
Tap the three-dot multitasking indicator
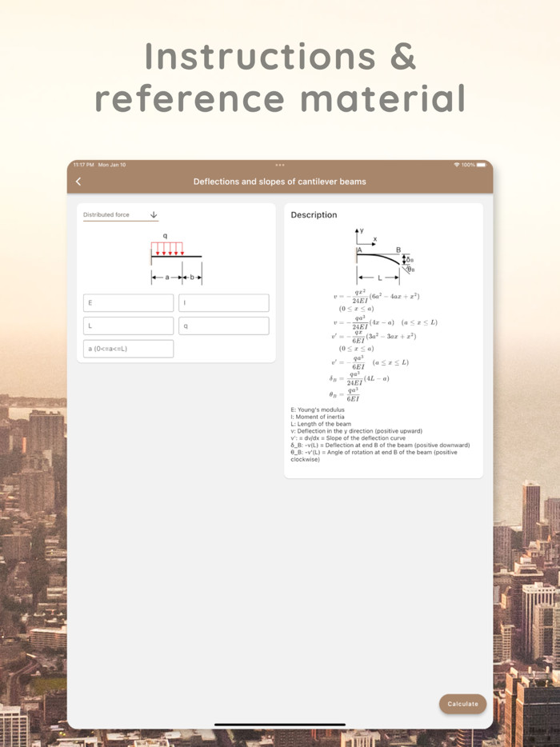(280, 165)
